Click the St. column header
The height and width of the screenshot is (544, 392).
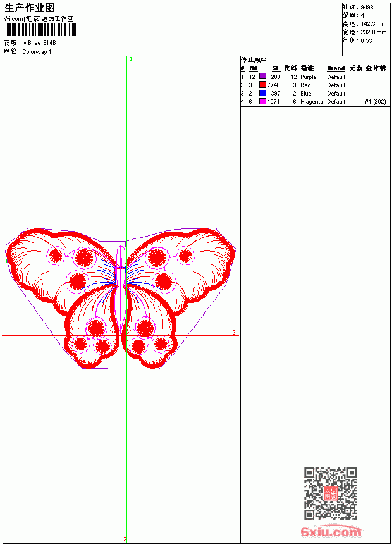[x=276, y=68]
